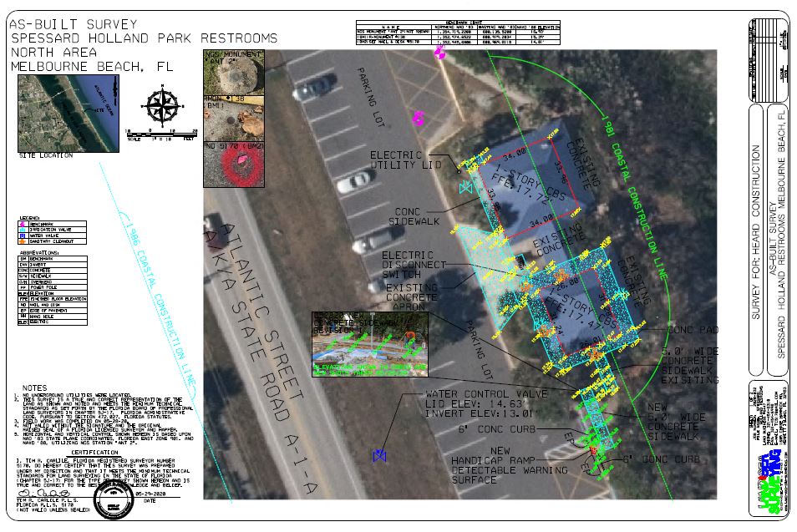Viewport: 797px width, 532px height.
Task: Click the "LID ELEV: 14.63'" text
Action: tap(475, 404)
